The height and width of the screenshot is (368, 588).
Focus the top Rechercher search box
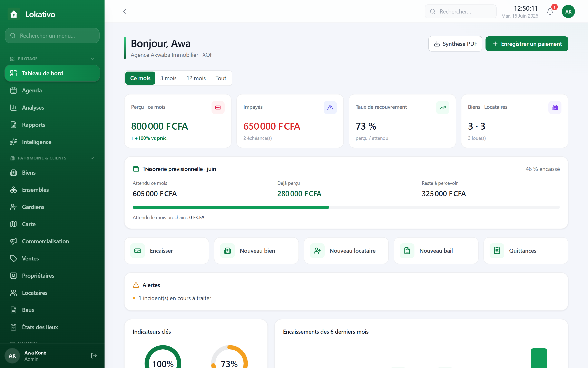(460, 11)
